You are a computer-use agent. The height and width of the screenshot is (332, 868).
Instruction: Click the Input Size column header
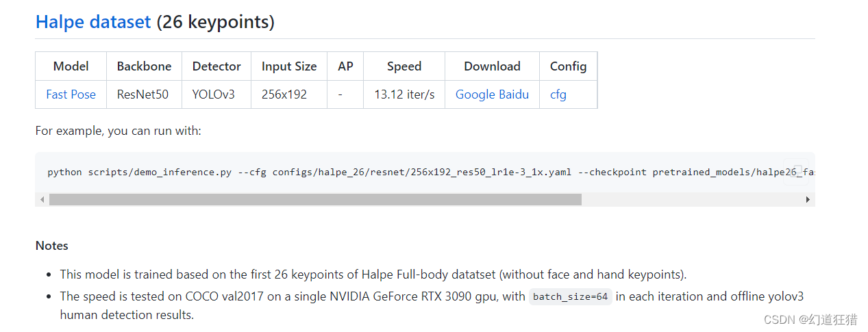click(289, 66)
